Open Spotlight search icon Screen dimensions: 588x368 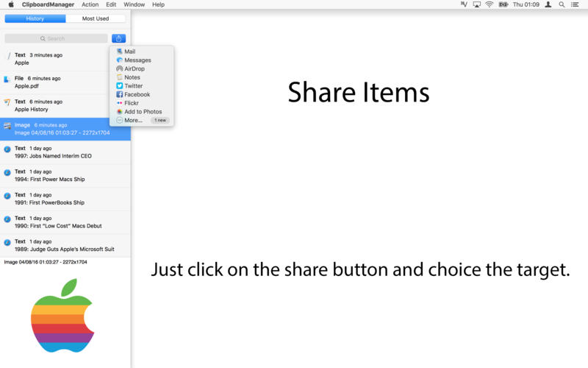click(562, 4)
